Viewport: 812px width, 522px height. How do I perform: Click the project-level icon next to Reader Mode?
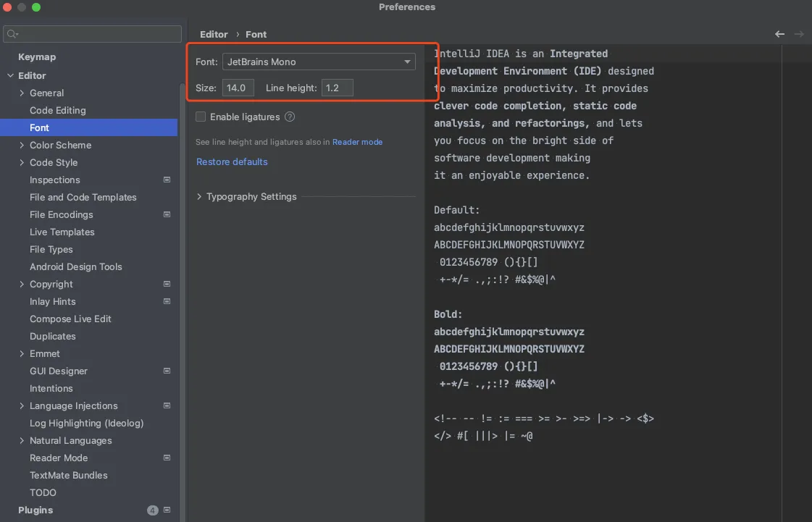coord(167,458)
